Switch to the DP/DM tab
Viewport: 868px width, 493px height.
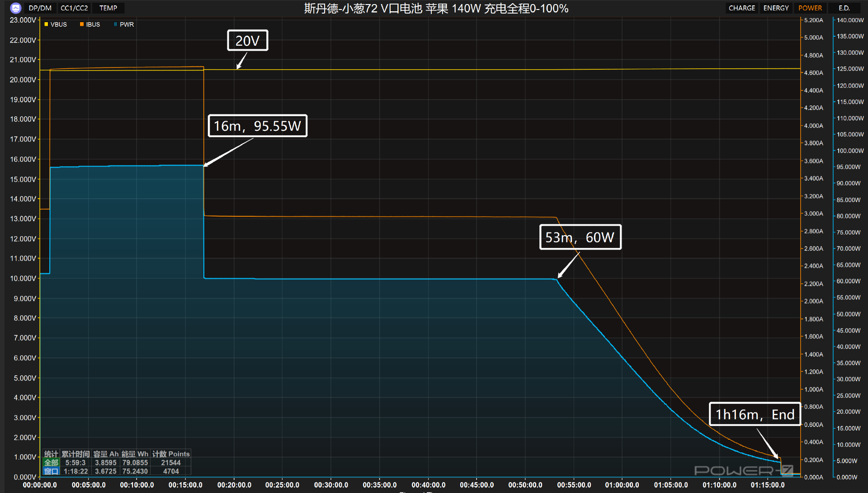click(x=40, y=8)
